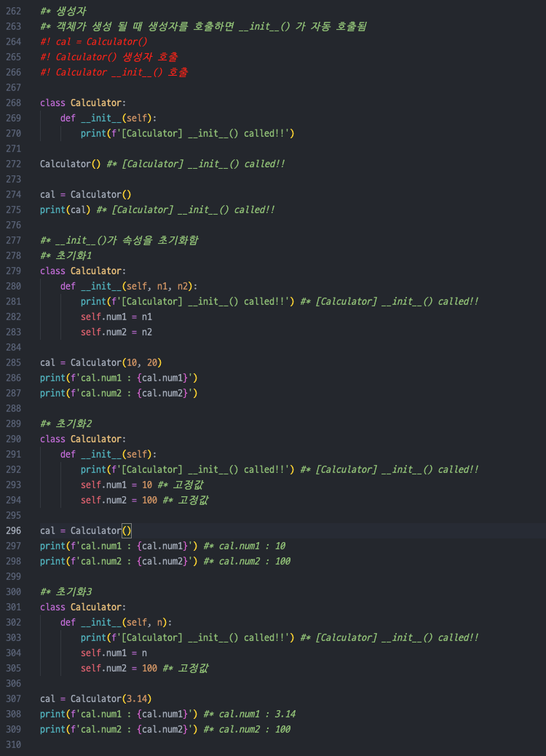Click 'def __init__(self):' on line 269

point(108,118)
